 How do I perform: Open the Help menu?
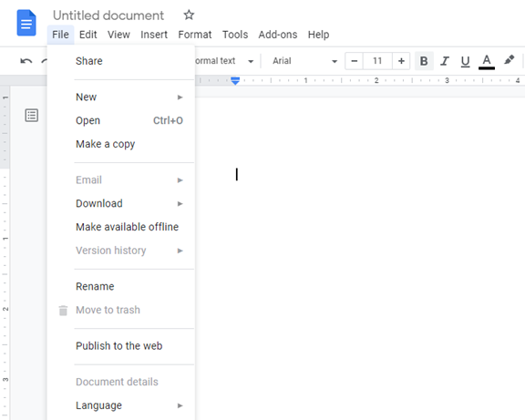pyautogui.click(x=318, y=35)
